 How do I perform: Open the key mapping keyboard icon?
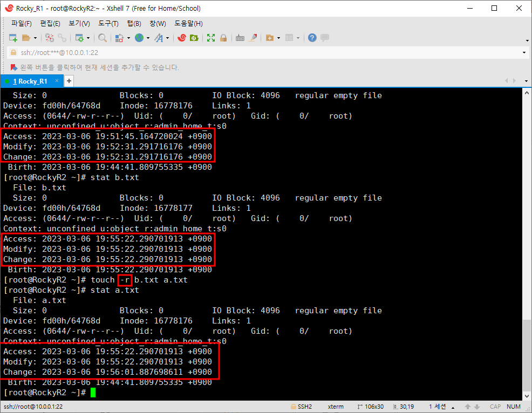(x=240, y=38)
